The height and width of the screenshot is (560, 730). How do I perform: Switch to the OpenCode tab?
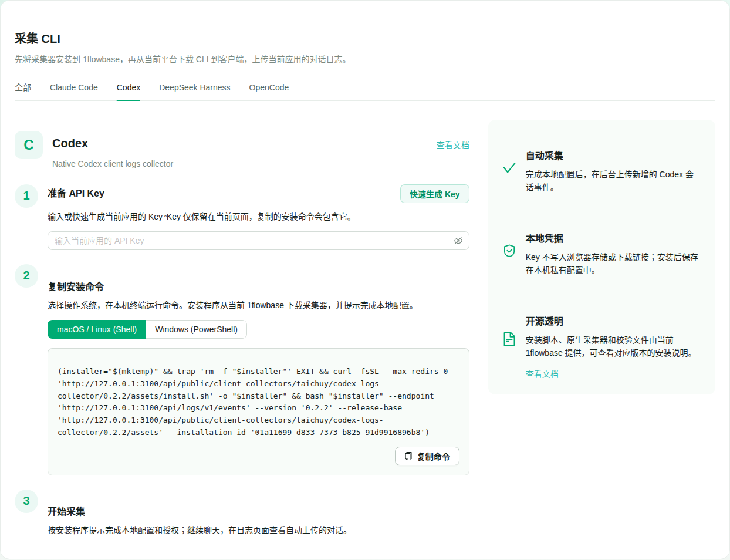[x=269, y=87]
